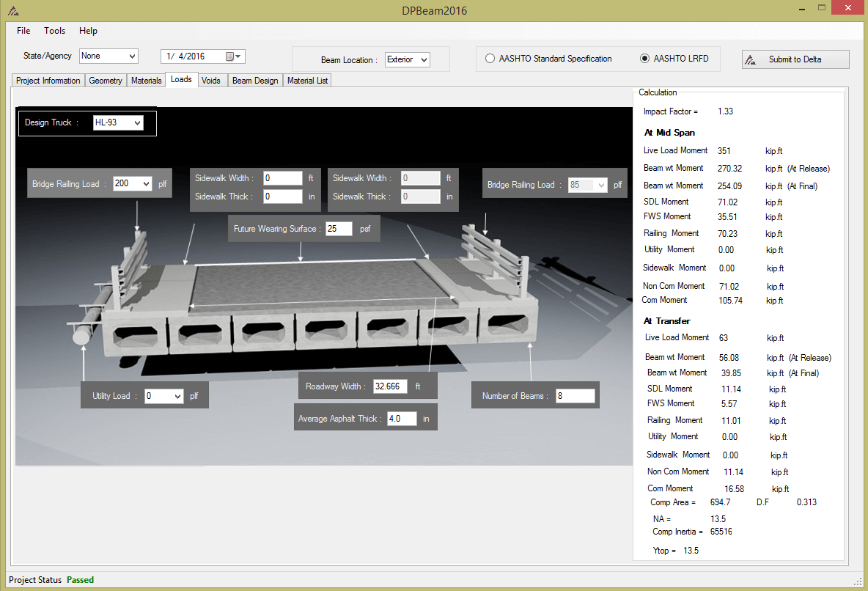Open the left Bridge Railing Load dropdown
The image size is (868, 591).
tap(145, 184)
